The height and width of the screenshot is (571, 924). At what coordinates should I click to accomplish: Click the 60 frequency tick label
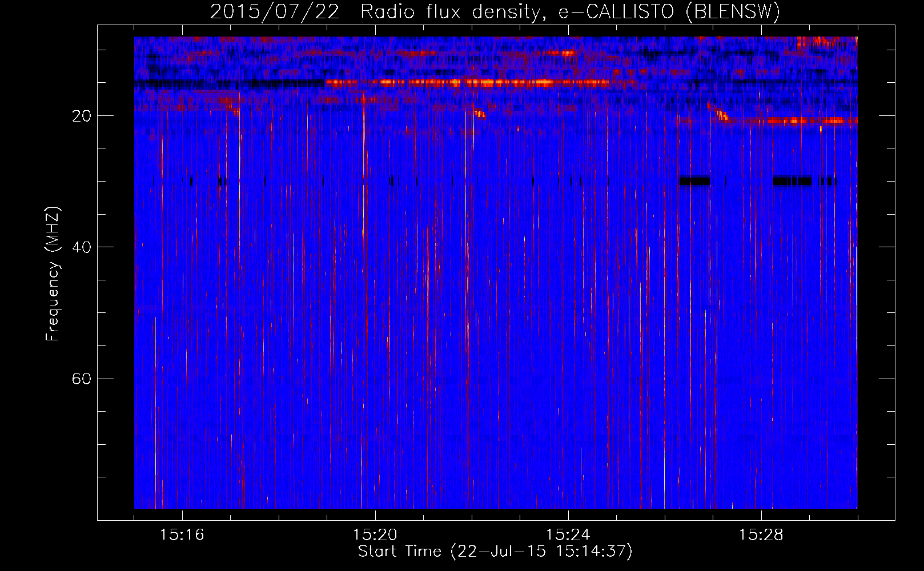82,379
